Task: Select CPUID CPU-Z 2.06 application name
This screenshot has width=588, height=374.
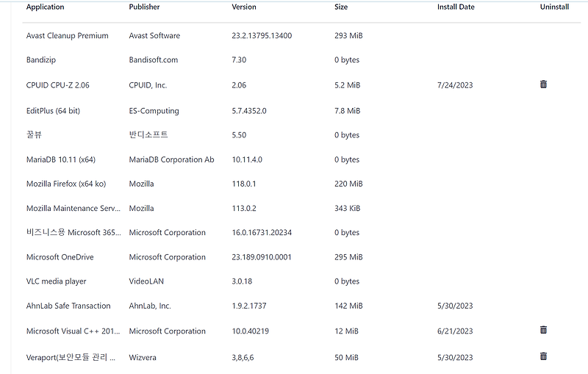Action: point(58,85)
